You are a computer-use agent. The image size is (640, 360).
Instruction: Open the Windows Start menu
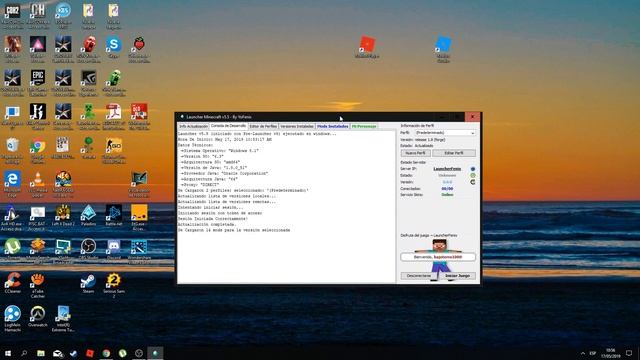coord(8,353)
